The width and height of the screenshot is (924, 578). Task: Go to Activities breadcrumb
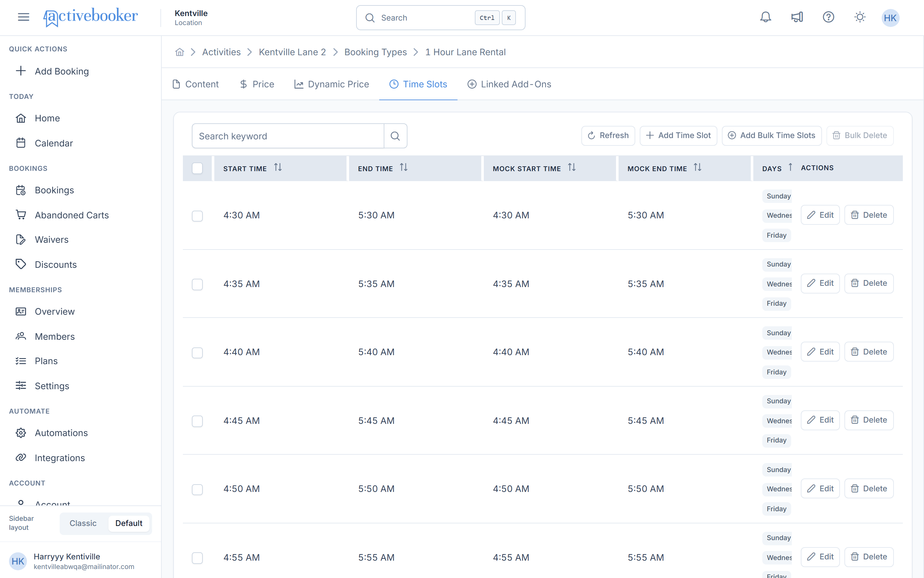(x=221, y=52)
